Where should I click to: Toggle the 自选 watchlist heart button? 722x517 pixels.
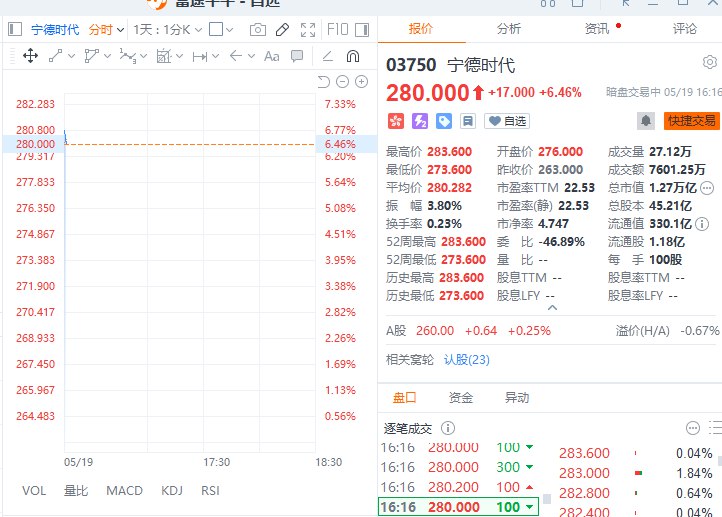tap(507, 121)
